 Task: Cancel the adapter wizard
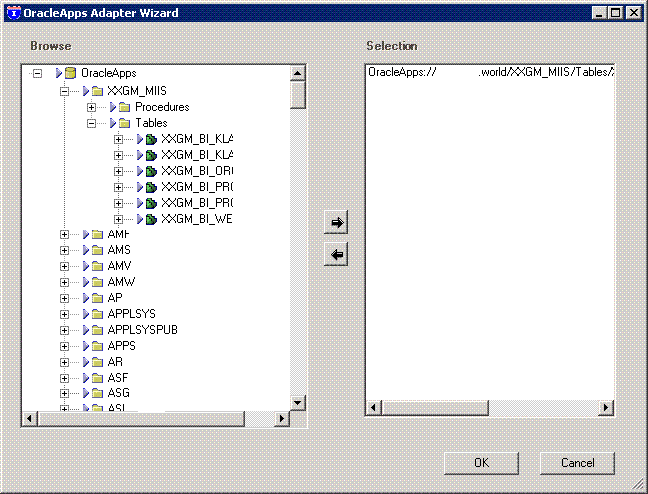pyautogui.click(x=577, y=463)
